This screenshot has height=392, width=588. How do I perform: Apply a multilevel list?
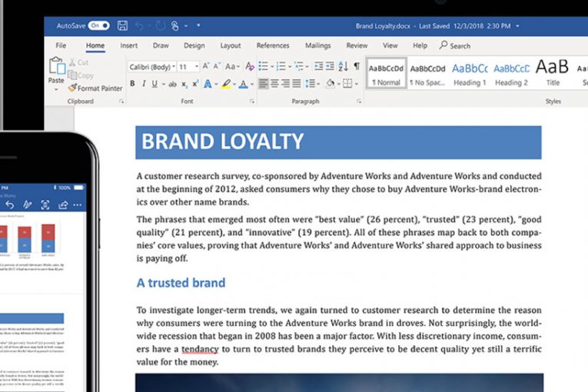pyautogui.click(x=299, y=66)
